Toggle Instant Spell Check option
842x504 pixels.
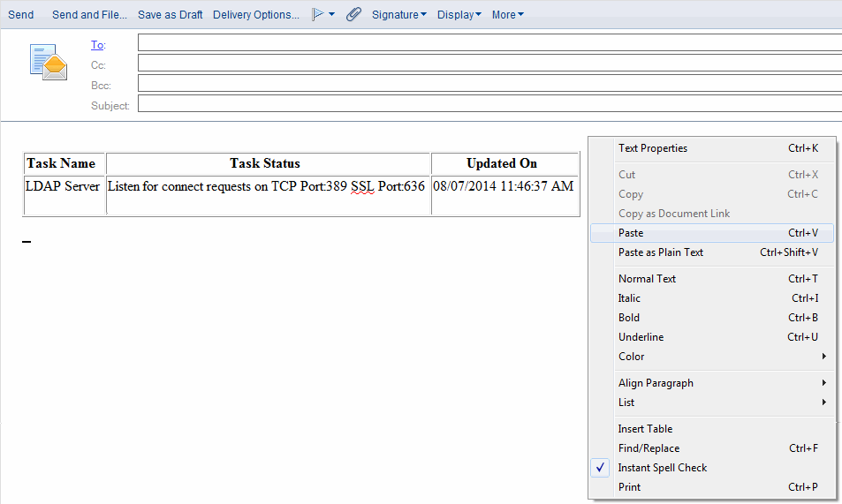[x=663, y=468]
